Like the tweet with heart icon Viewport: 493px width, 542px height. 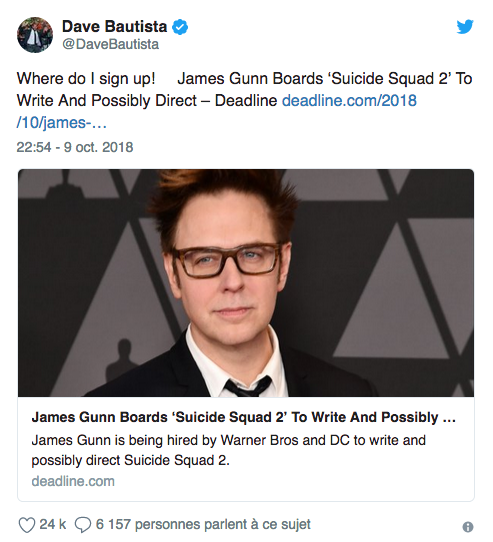pos(27,525)
